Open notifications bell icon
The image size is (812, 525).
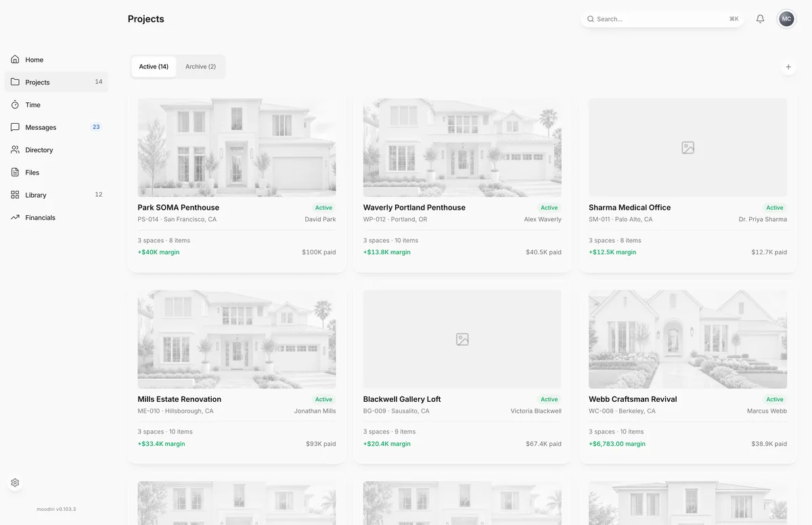[x=760, y=19]
